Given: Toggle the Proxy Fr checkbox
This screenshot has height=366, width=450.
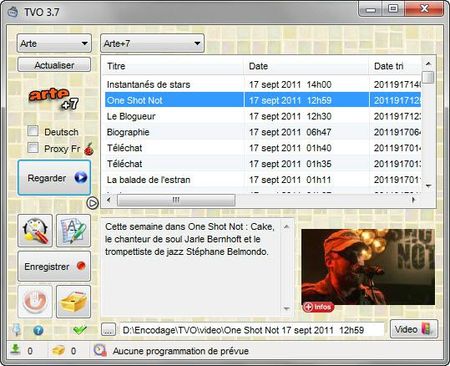Looking at the screenshot, I should coord(33,148).
